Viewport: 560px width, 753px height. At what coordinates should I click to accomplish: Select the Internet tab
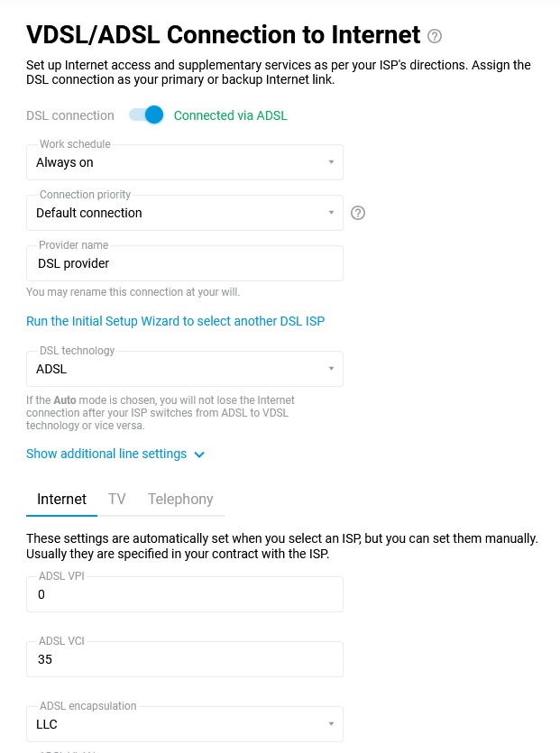tap(61, 499)
